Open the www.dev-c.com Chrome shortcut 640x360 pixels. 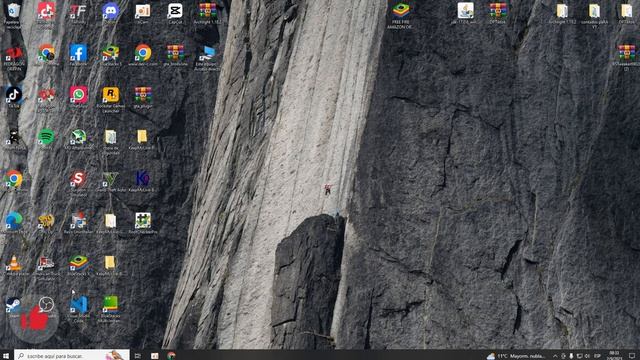(142, 55)
